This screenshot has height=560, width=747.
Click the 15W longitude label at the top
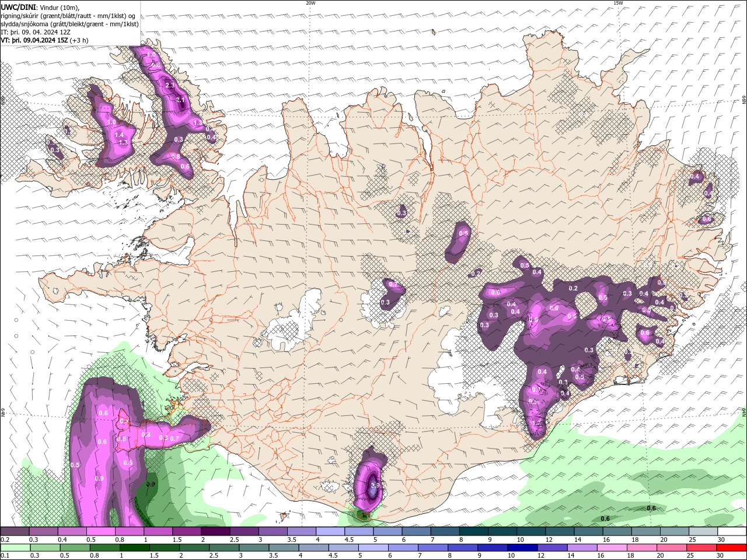[x=618, y=2]
